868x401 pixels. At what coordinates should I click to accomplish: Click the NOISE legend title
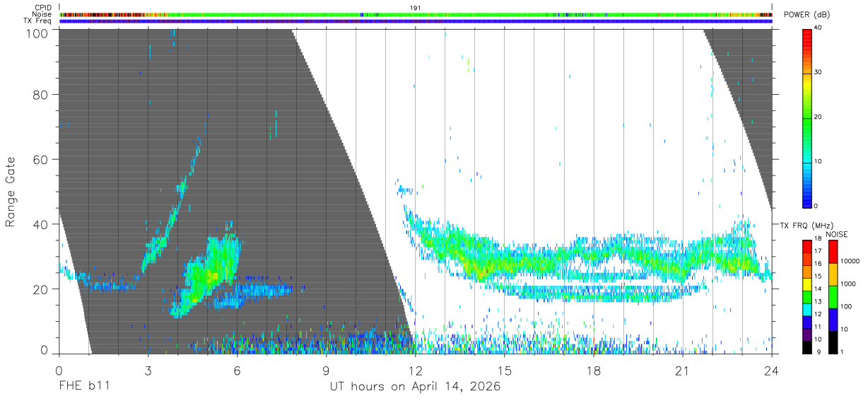click(x=836, y=234)
